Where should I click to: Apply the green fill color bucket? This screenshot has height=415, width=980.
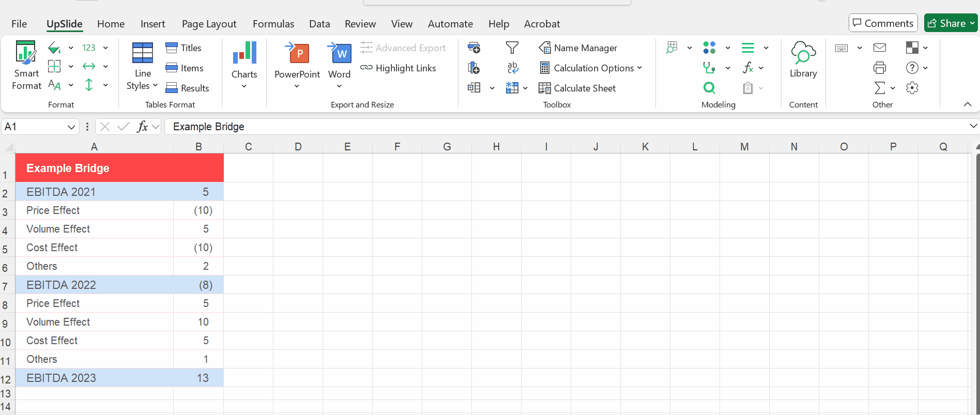click(x=54, y=48)
